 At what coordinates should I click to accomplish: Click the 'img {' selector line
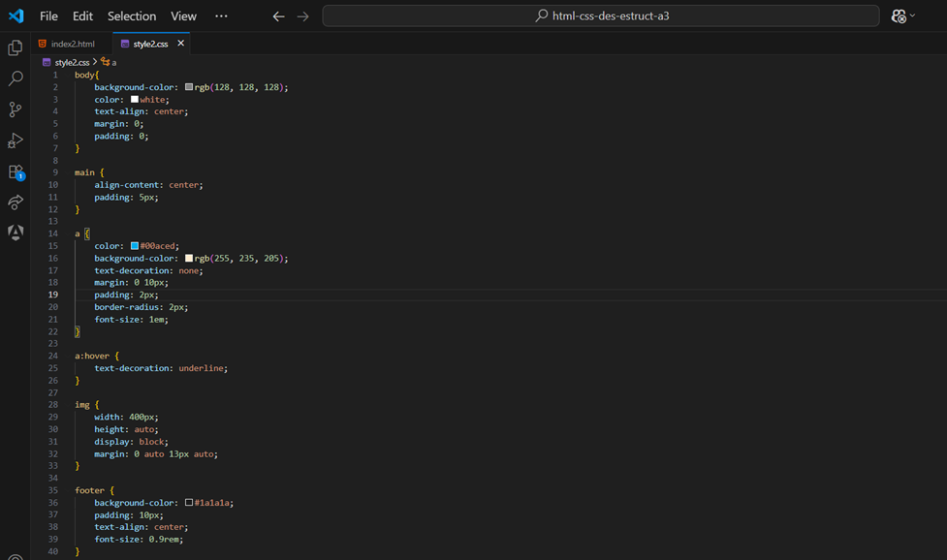pyautogui.click(x=87, y=405)
